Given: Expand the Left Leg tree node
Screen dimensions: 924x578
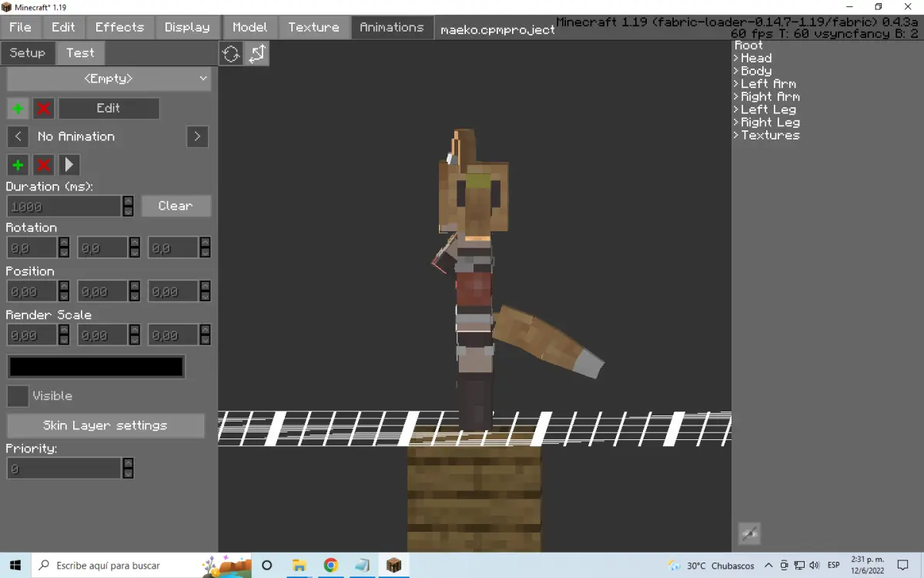Looking at the screenshot, I should click(765, 109).
